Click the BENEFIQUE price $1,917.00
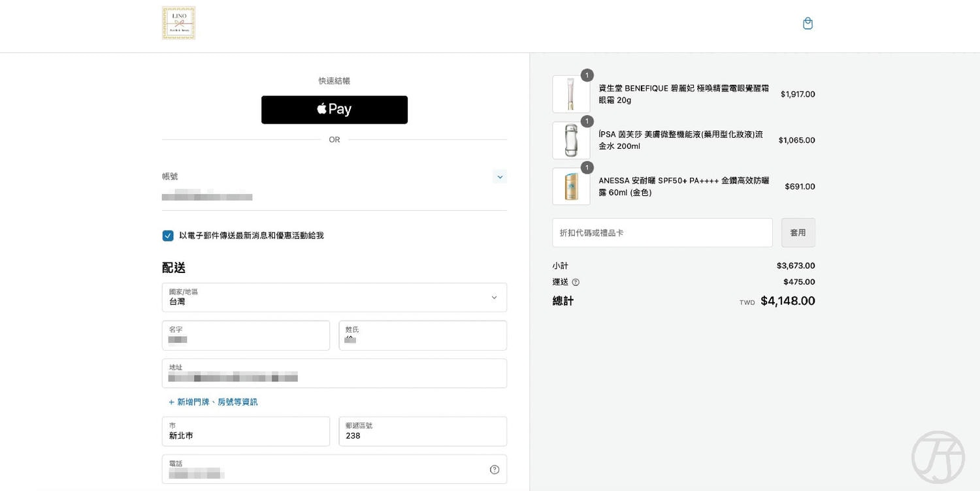 coord(798,94)
